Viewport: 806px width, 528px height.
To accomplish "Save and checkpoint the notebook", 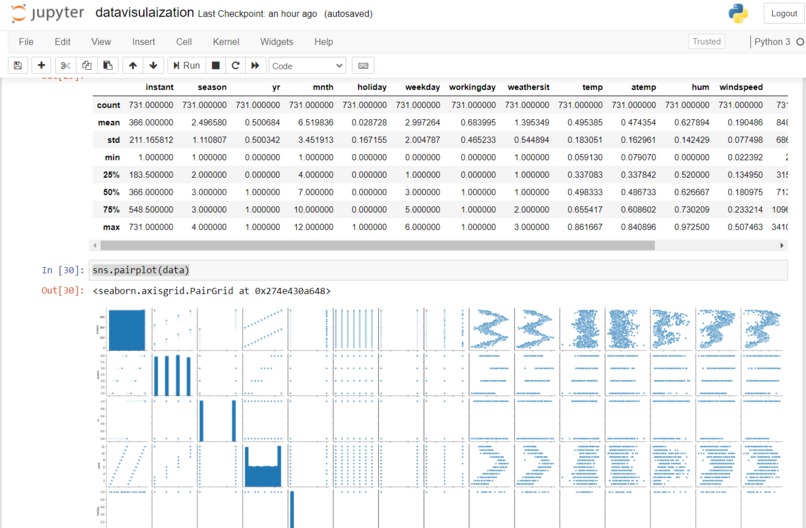I will (x=17, y=66).
